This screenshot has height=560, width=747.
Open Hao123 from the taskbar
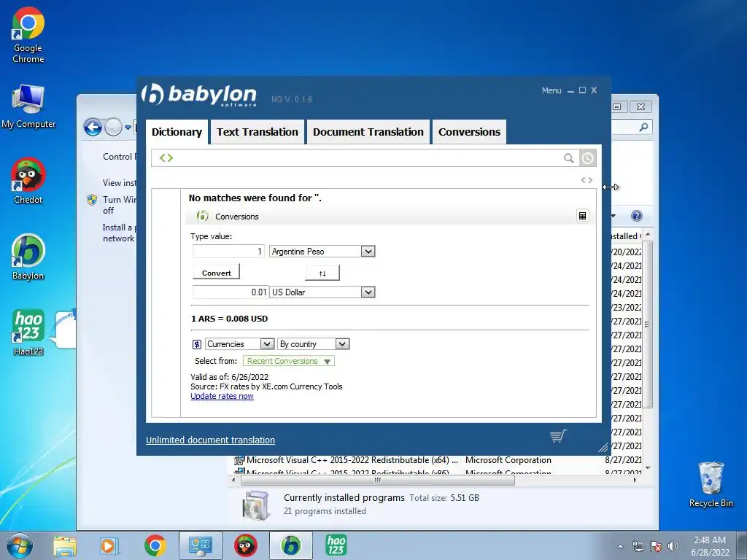[x=336, y=545]
